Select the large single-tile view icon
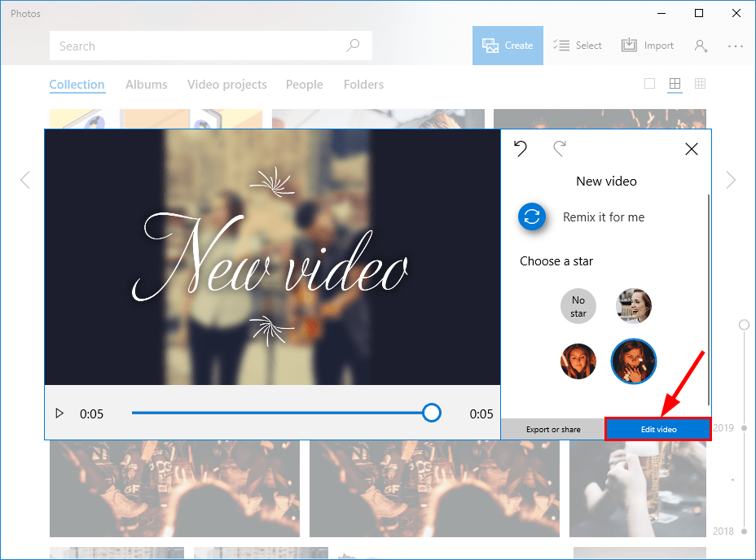The height and width of the screenshot is (560, 756). pyautogui.click(x=649, y=83)
